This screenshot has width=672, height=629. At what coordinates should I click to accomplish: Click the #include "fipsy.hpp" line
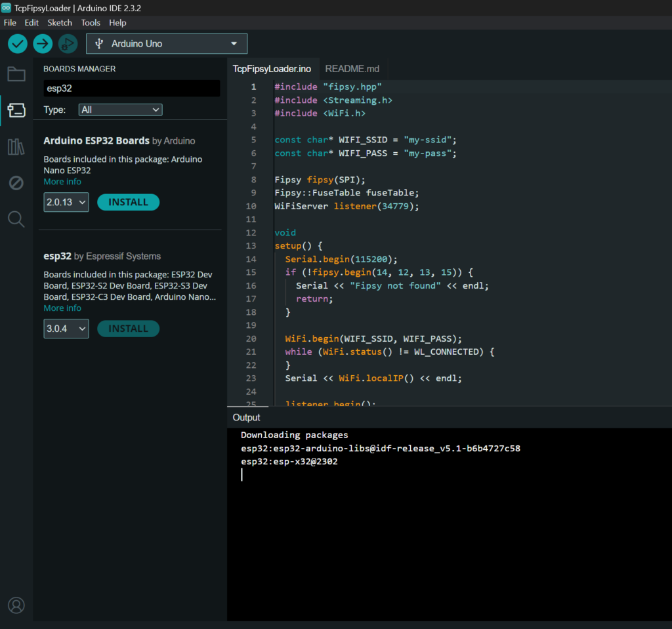point(328,87)
